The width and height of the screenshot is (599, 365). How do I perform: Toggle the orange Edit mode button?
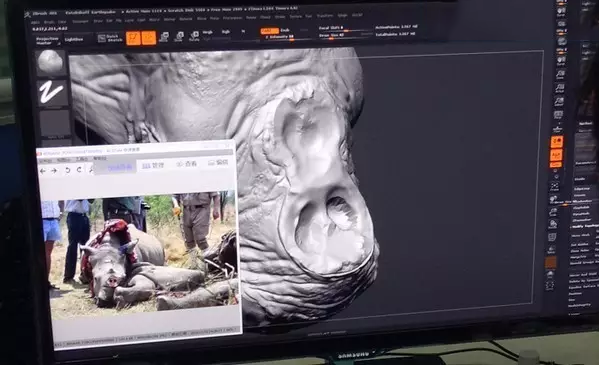pos(133,38)
